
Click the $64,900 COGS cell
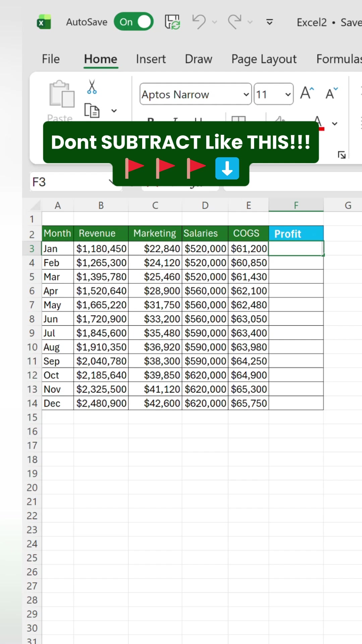(x=248, y=375)
